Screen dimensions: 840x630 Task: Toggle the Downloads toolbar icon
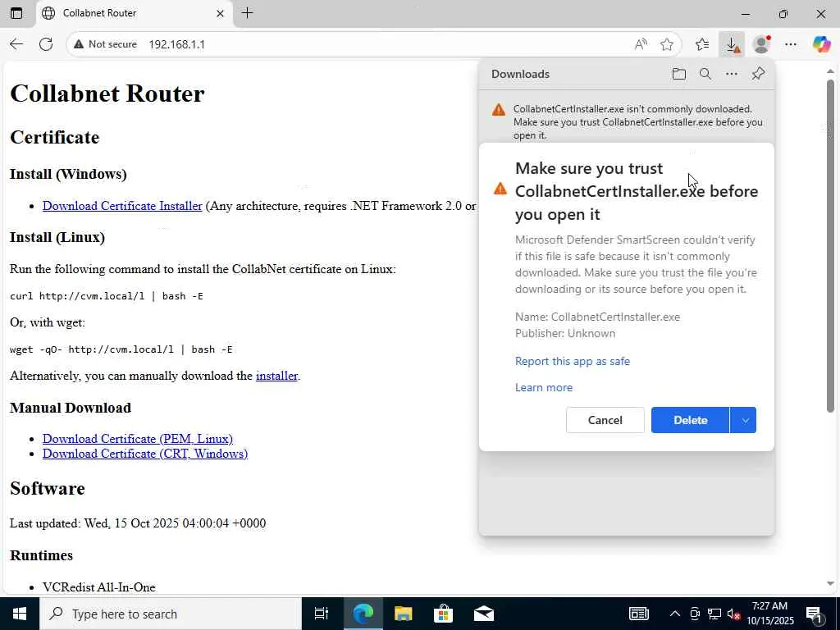732,44
